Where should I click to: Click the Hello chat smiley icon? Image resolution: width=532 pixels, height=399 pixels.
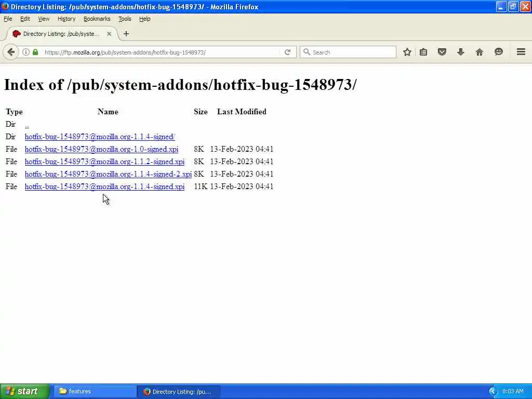coord(498,52)
